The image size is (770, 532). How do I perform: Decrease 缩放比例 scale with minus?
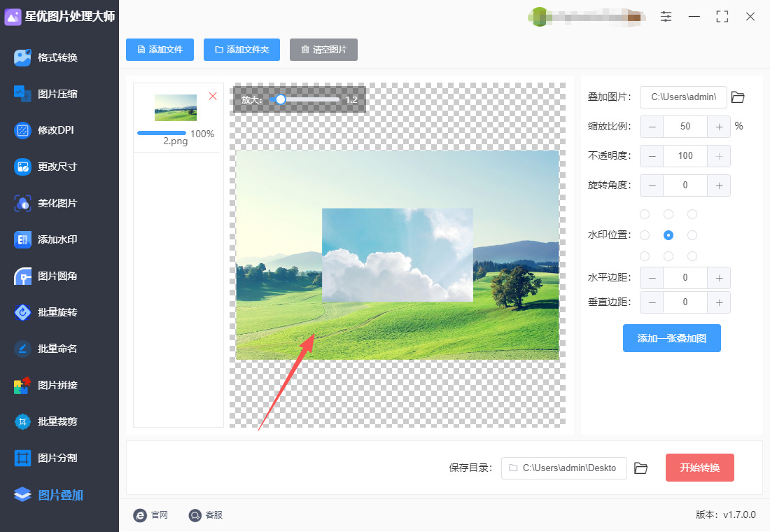652,127
